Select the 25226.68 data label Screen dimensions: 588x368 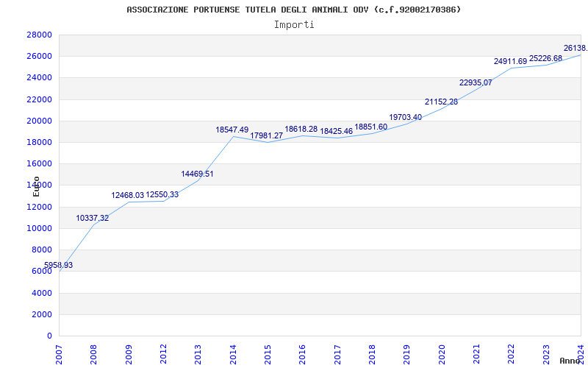[545, 58]
